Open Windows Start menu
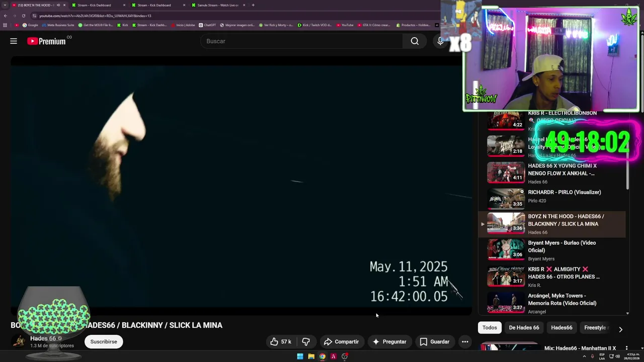 click(x=300, y=356)
